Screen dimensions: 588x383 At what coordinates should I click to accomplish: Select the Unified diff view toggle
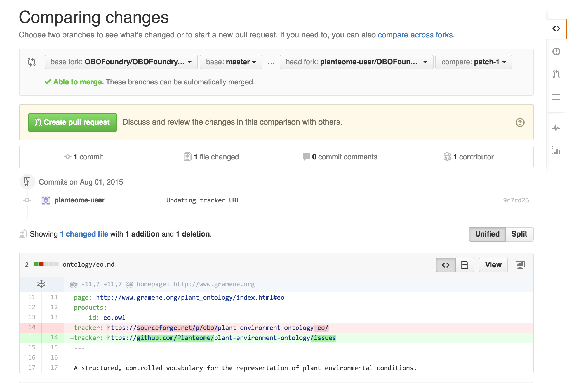(486, 234)
